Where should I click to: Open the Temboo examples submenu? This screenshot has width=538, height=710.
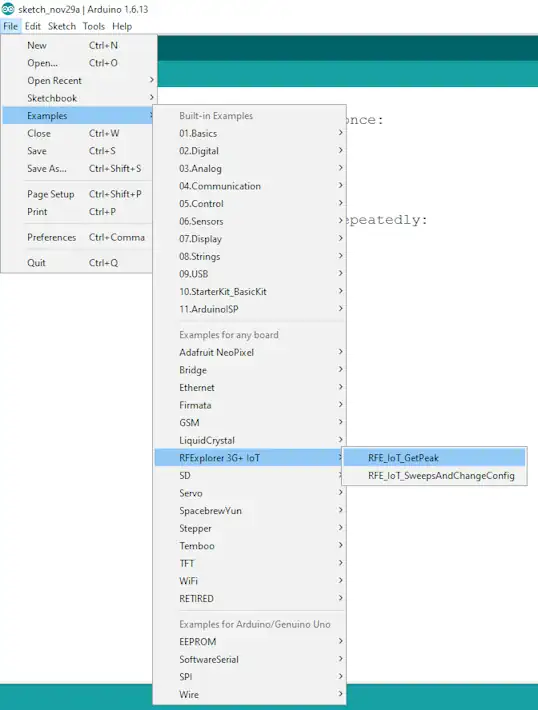(250, 546)
